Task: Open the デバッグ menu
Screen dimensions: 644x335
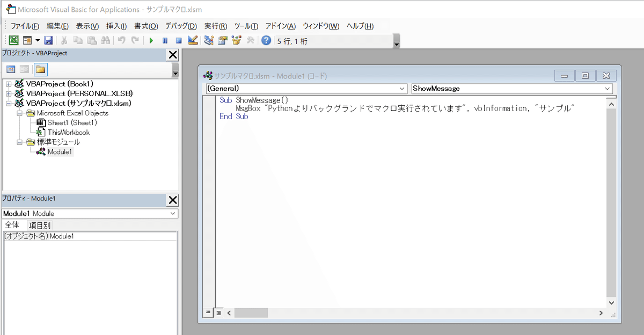Action: tap(180, 26)
